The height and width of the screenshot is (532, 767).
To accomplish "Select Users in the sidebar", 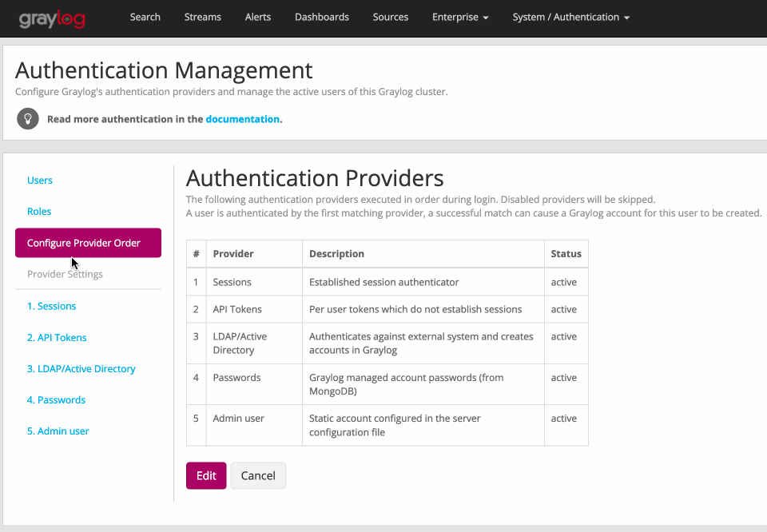I will [x=39, y=180].
